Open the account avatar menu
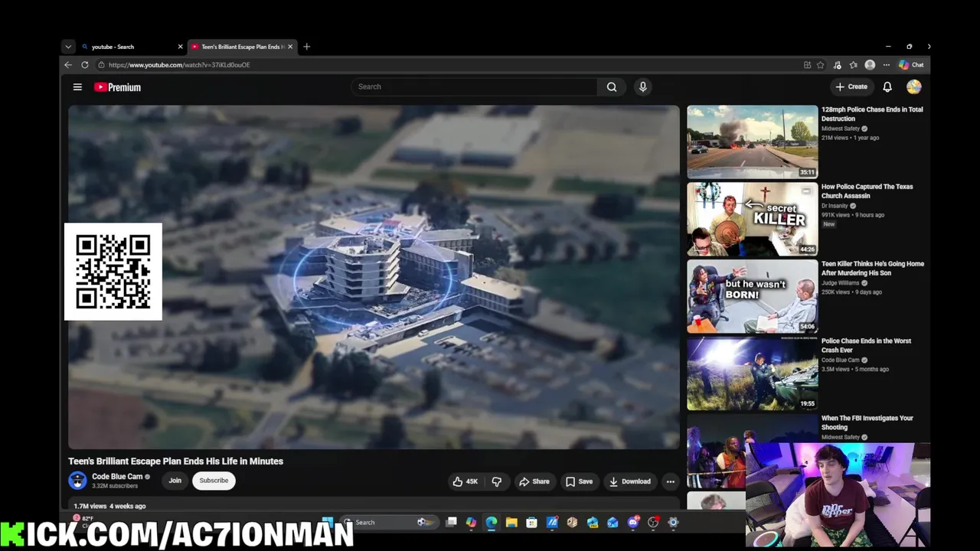 click(x=914, y=87)
